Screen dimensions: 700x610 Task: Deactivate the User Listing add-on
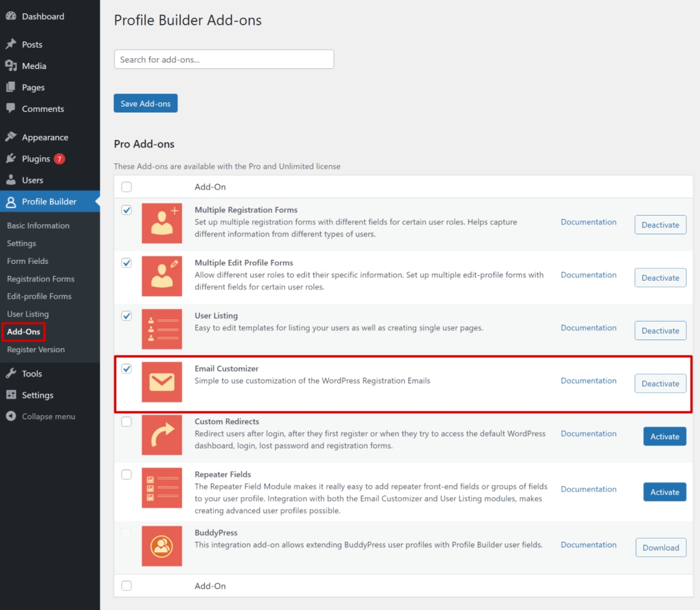(660, 330)
